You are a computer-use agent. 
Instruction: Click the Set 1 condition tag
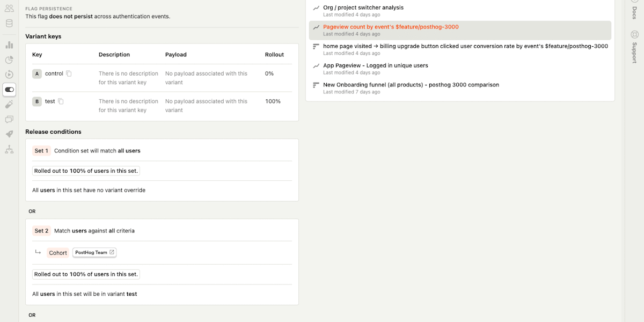coord(41,151)
